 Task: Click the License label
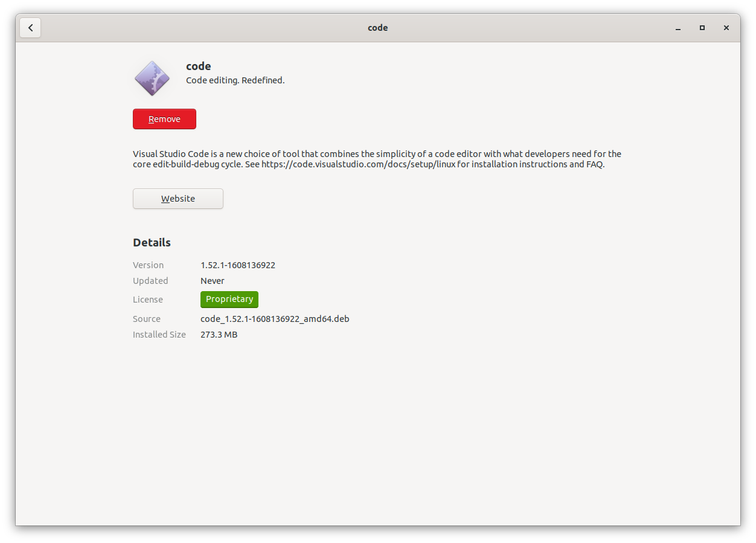coord(148,300)
